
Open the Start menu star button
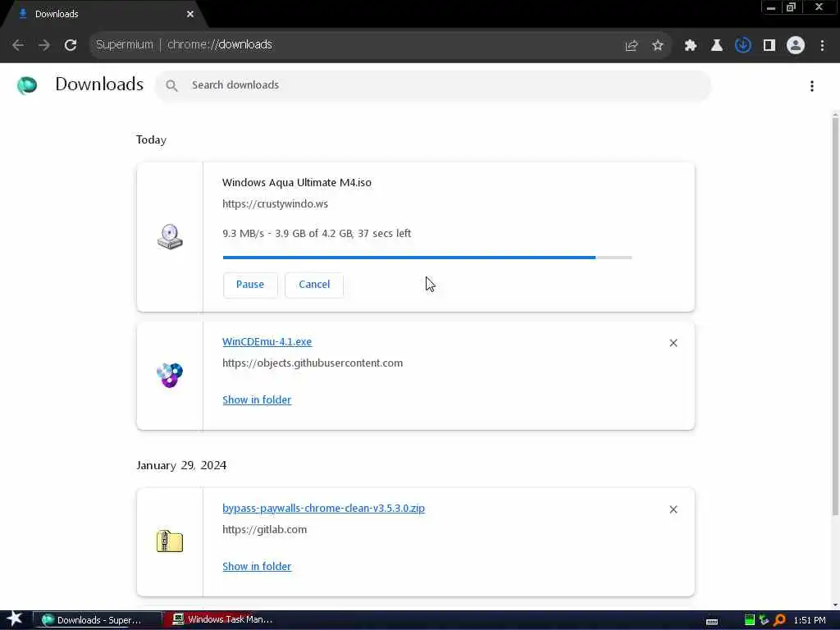tap(15, 619)
